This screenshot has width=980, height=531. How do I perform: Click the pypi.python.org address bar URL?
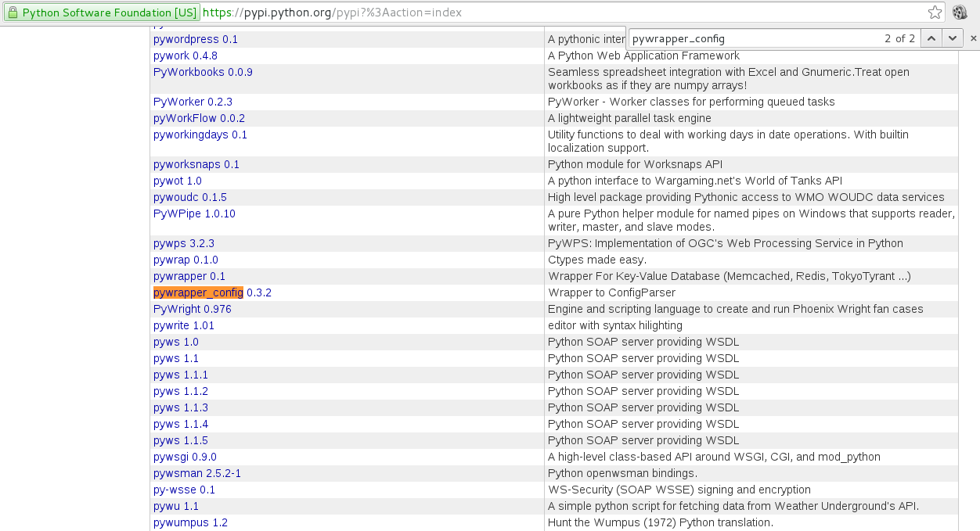click(331, 13)
